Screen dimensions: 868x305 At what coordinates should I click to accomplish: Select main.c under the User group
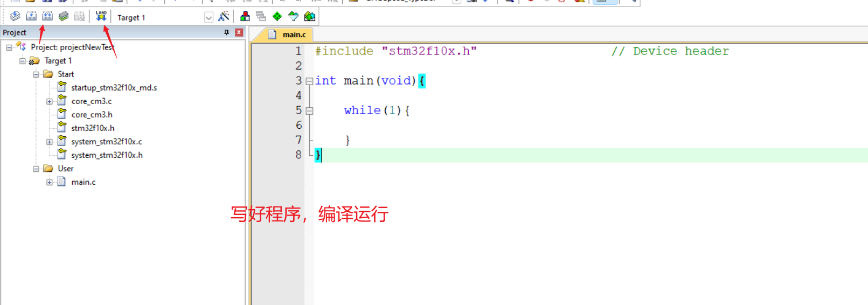coord(84,182)
